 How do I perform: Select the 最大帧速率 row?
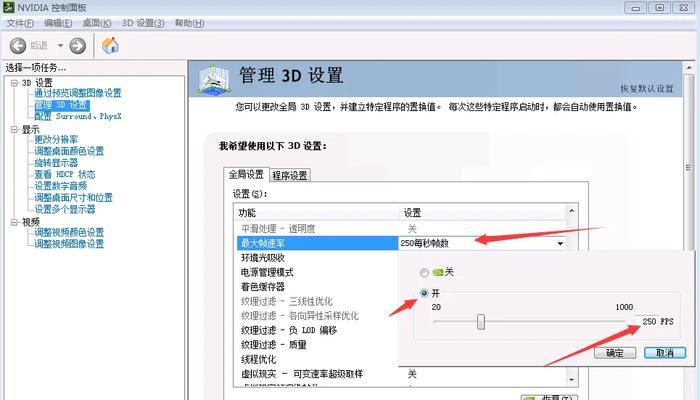coord(317,243)
